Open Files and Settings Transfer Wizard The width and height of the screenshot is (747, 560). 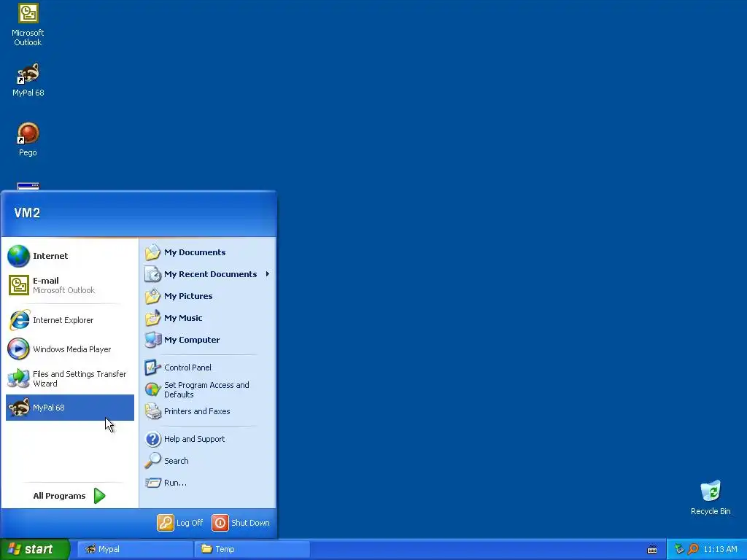(69, 378)
